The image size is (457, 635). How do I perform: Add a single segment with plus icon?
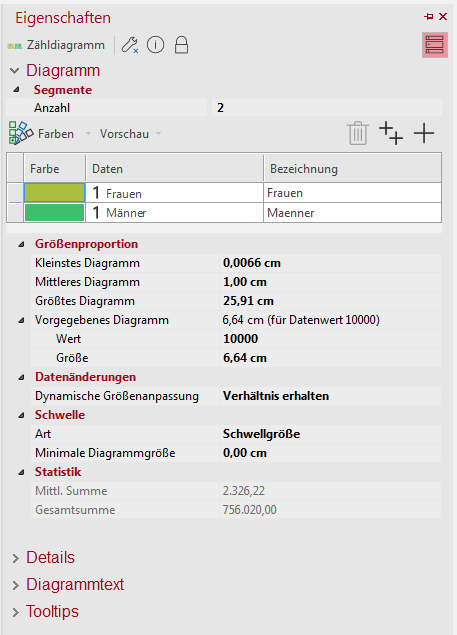pyautogui.click(x=424, y=133)
